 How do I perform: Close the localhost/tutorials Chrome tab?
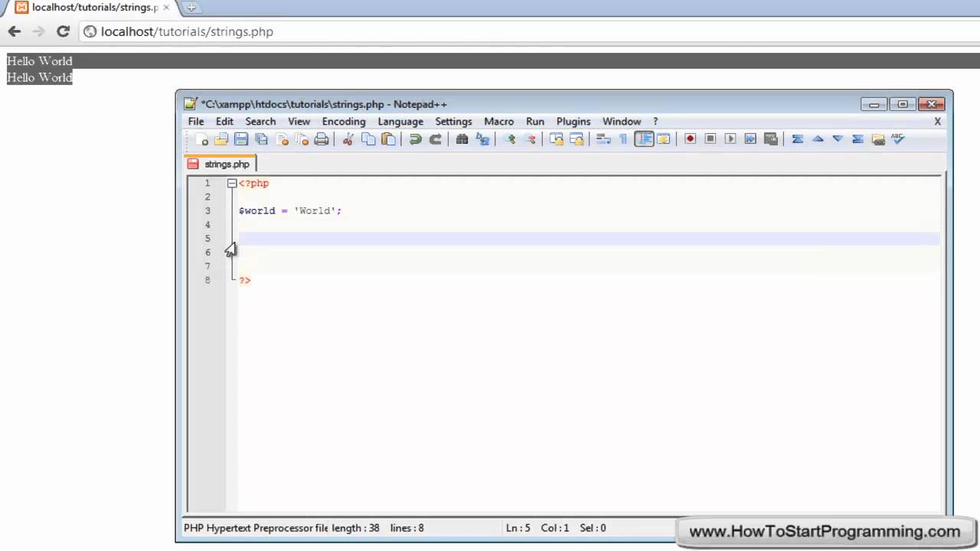[x=166, y=7]
